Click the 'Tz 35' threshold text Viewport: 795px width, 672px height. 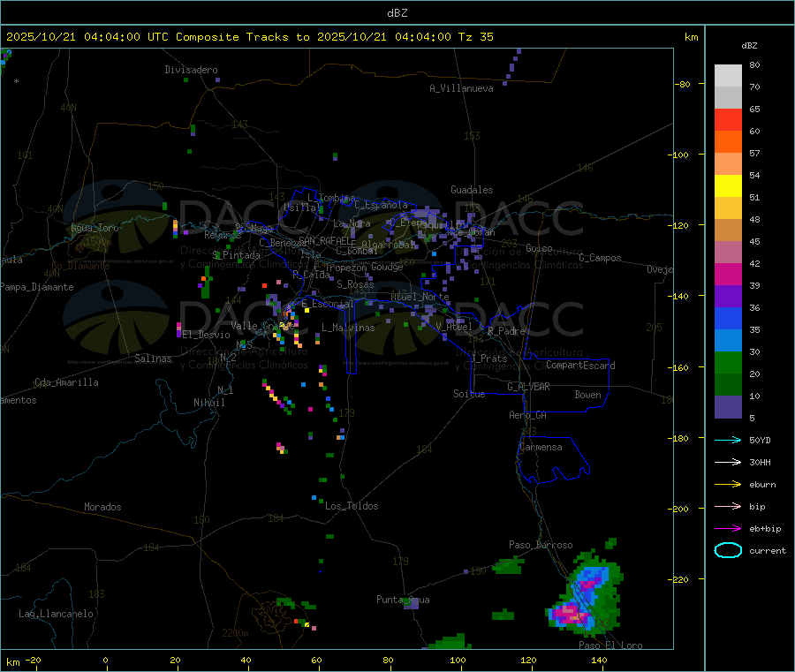(475, 37)
